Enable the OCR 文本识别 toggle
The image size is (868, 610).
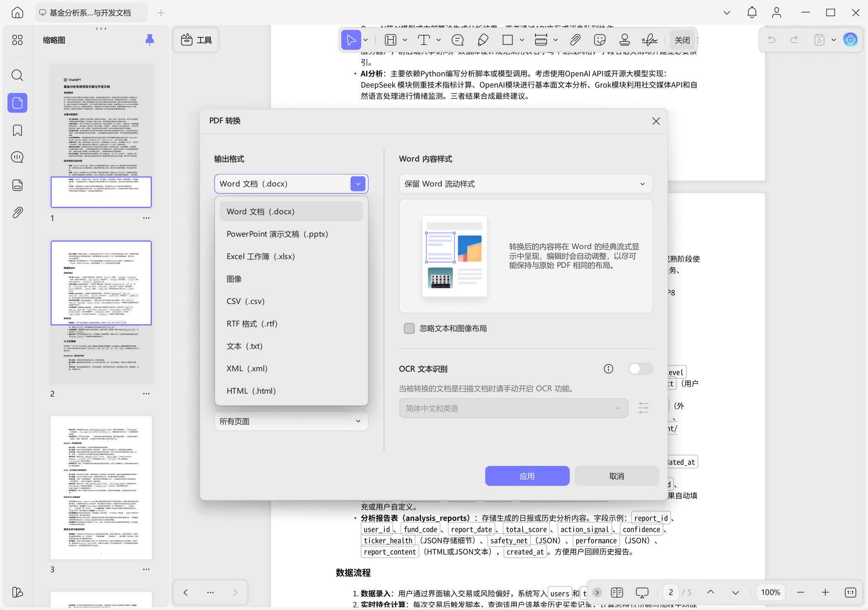tap(640, 369)
